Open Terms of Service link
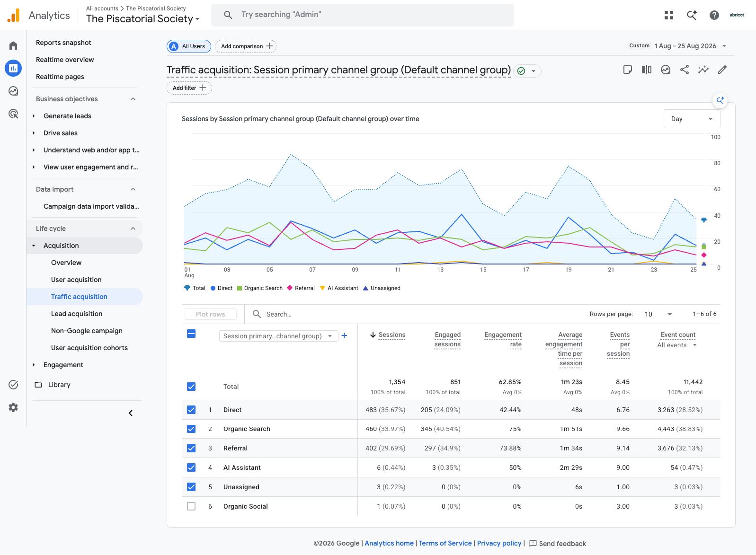 (445, 543)
